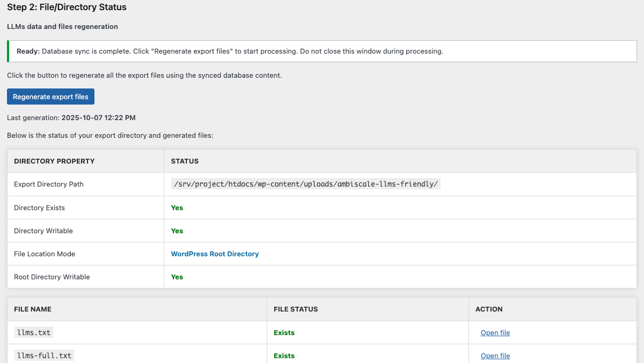Click the FILE NAME column header
This screenshot has height=363, width=644.
coord(33,309)
